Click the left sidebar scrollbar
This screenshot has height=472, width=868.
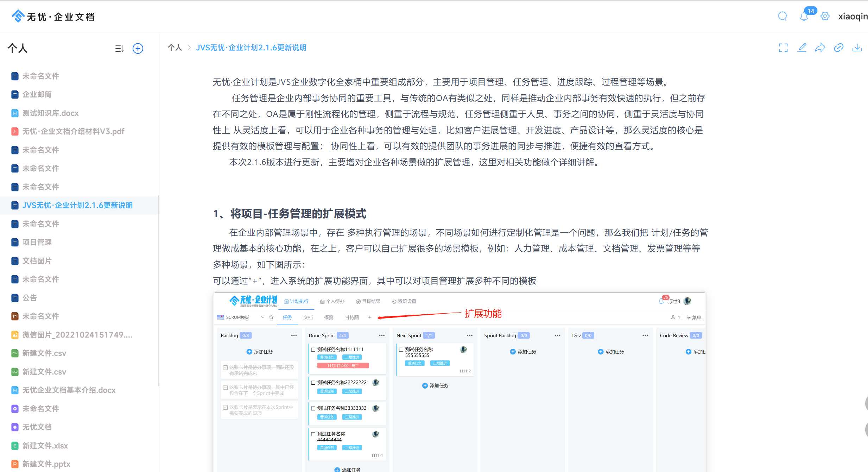(158, 290)
